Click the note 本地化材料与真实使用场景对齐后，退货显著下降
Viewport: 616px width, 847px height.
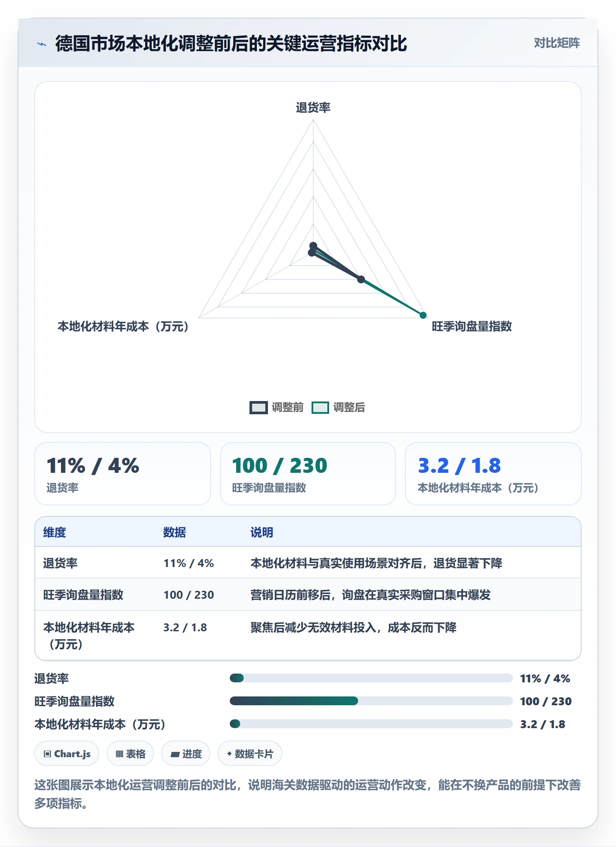(376, 563)
